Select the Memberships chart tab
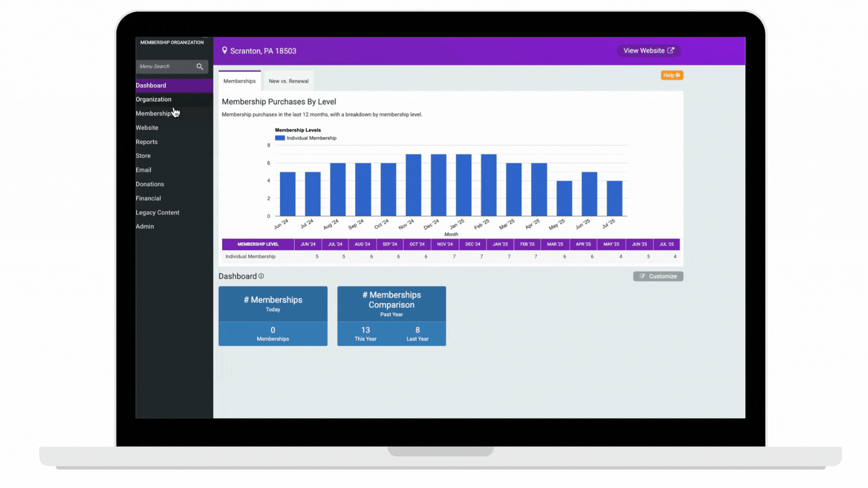 tap(239, 81)
